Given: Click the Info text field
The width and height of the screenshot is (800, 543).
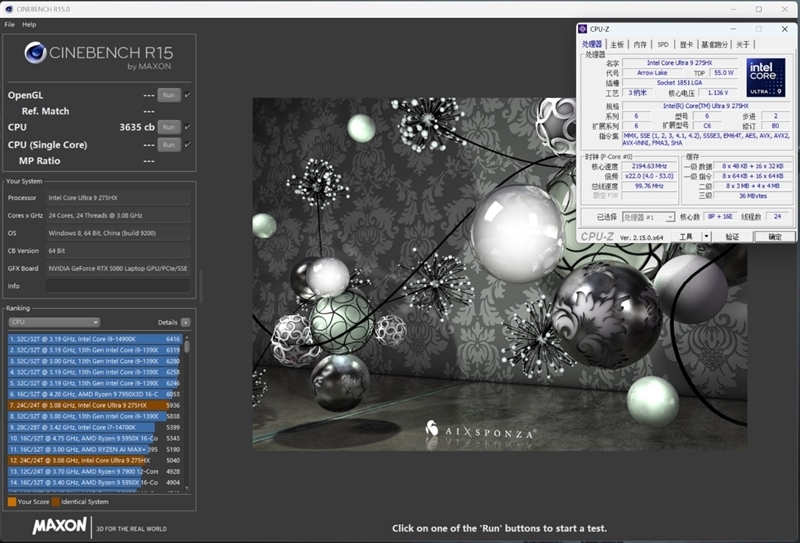Looking at the screenshot, I should click(118, 286).
